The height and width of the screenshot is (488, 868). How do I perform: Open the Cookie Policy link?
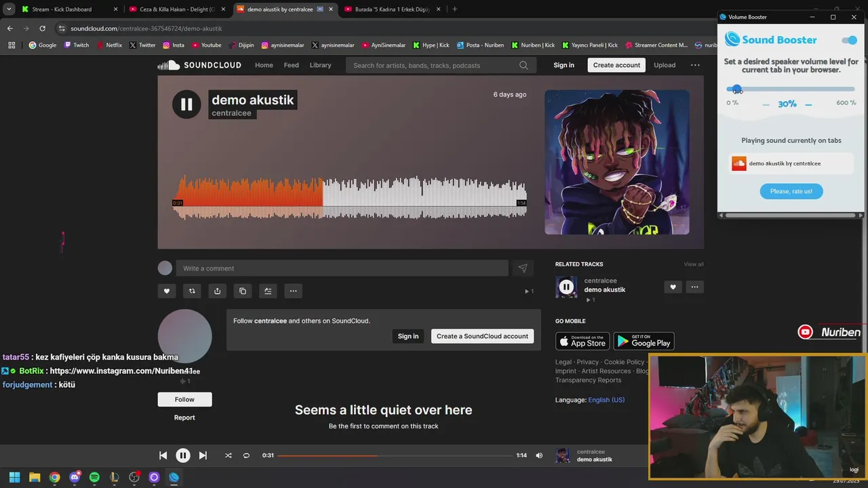624,362
